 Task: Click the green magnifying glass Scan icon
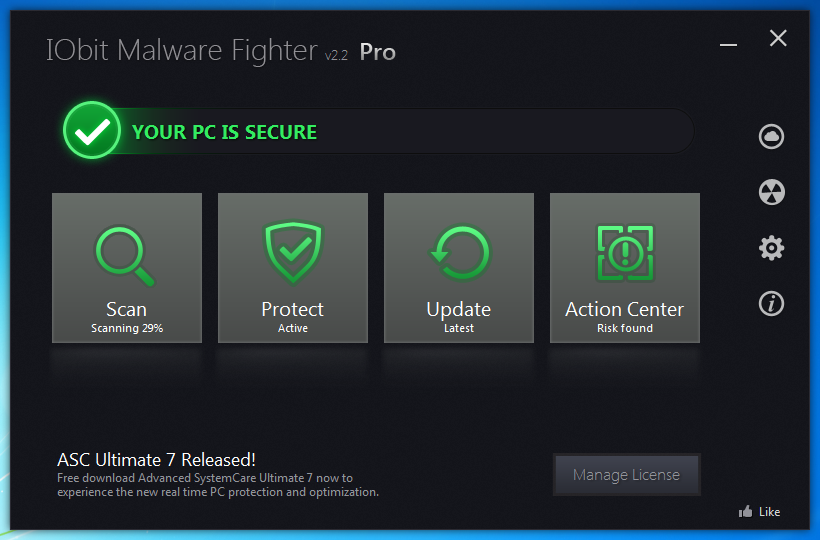pyautogui.click(x=126, y=256)
